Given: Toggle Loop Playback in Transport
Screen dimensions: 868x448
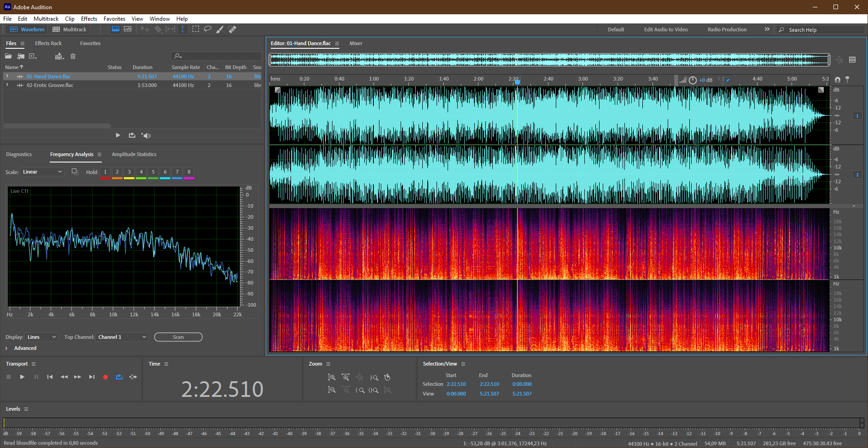Looking at the screenshot, I should (119, 377).
